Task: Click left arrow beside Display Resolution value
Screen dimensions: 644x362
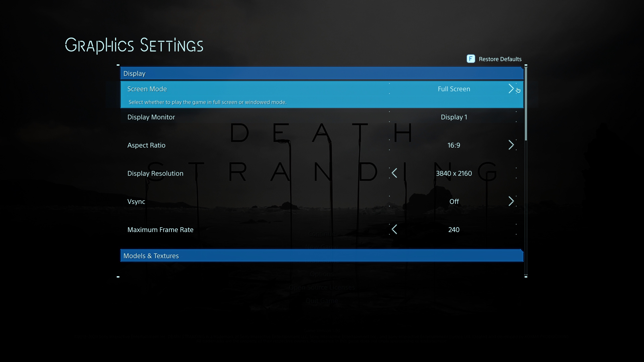Action: click(394, 173)
